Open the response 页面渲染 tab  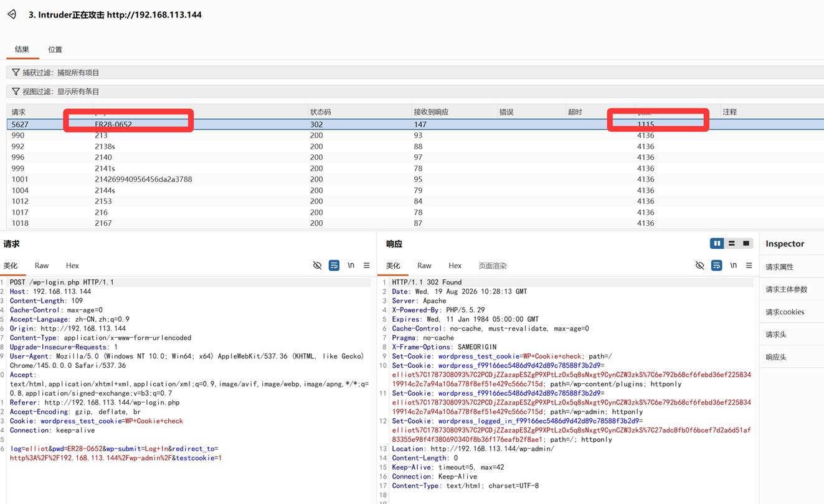493,266
